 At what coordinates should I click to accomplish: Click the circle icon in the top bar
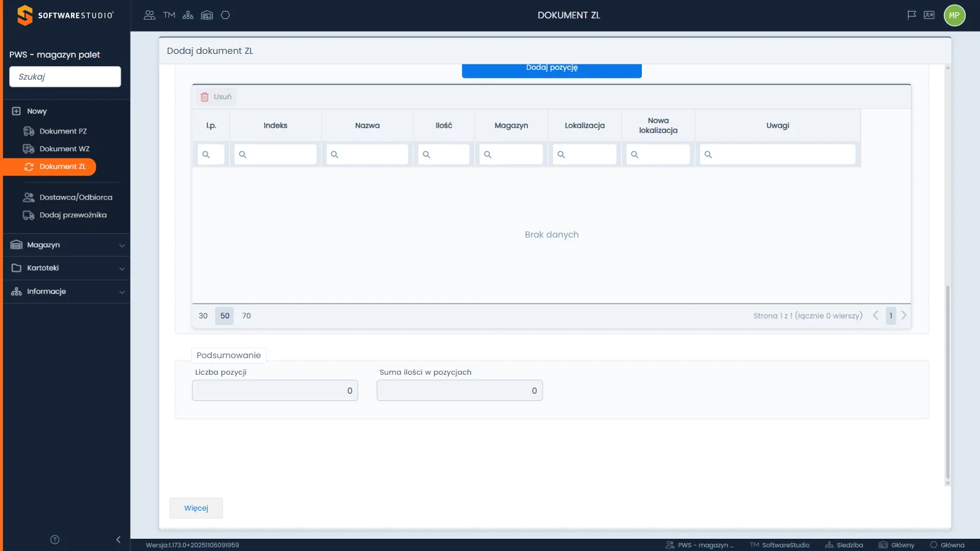pos(225,15)
